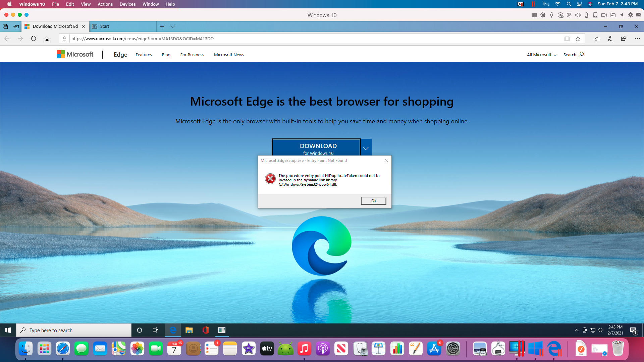Screen dimensions: 644x362
Task: Click the Windows taskbar search box
Action: pos(74,330)
